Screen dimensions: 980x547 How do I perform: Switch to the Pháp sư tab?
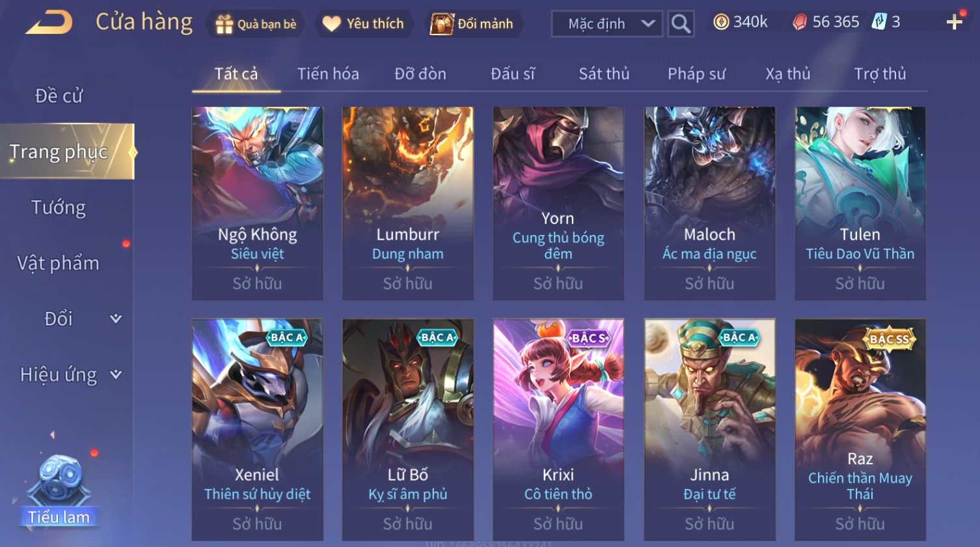696,74
